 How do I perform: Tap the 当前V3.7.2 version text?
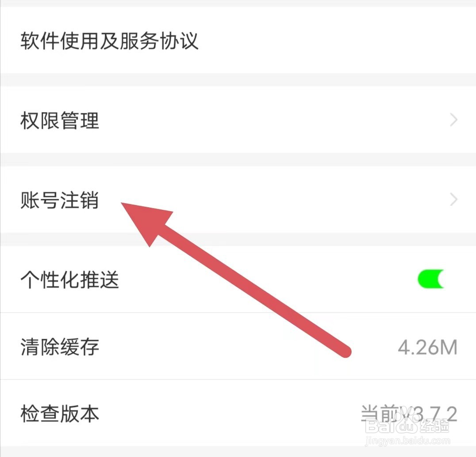(x=409, y=413)
